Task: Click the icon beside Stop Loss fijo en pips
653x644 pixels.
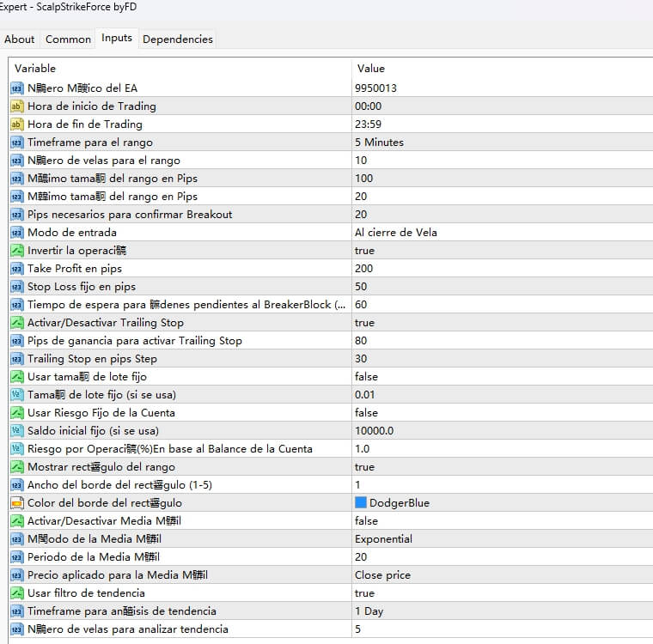Action: click(17, 287)
